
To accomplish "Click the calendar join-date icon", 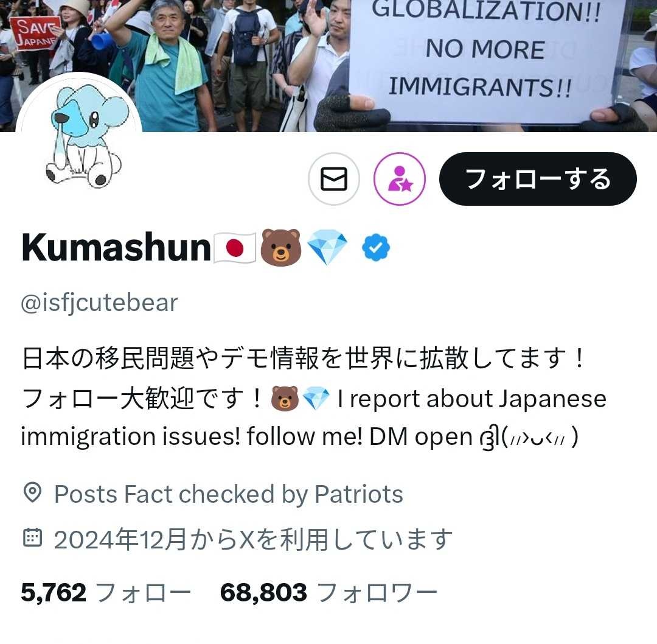I will click(32, 538).
